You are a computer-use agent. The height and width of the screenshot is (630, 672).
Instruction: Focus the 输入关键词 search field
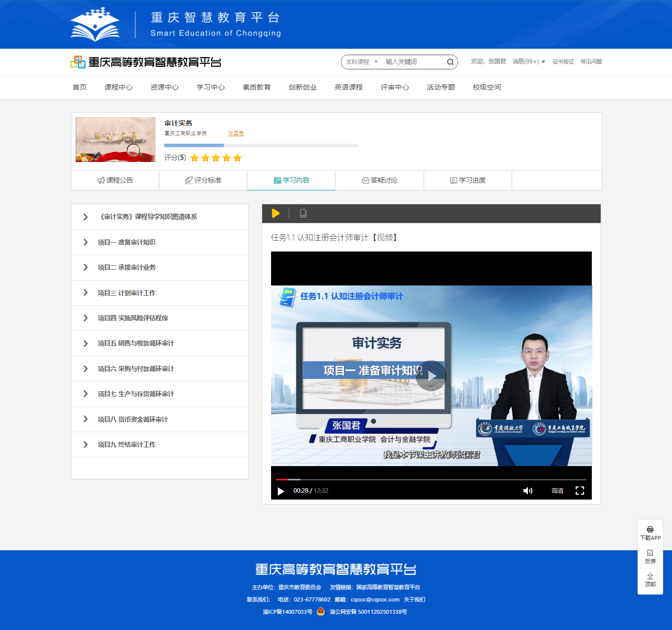coord(413,62)
